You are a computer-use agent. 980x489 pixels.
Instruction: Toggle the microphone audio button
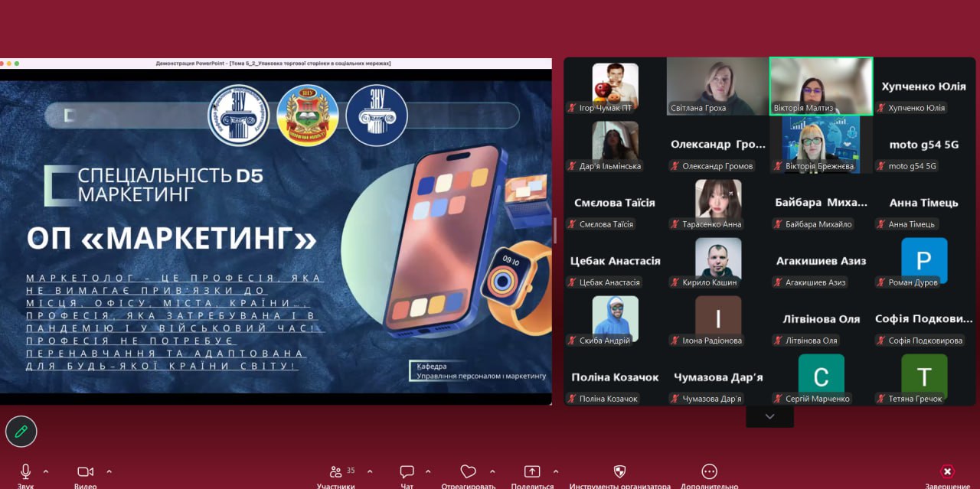25,471
